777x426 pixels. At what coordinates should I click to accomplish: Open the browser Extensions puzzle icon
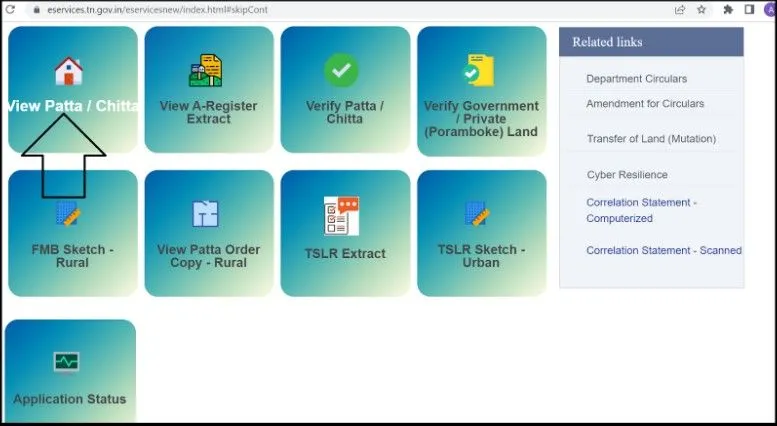(x=728, y=9)
